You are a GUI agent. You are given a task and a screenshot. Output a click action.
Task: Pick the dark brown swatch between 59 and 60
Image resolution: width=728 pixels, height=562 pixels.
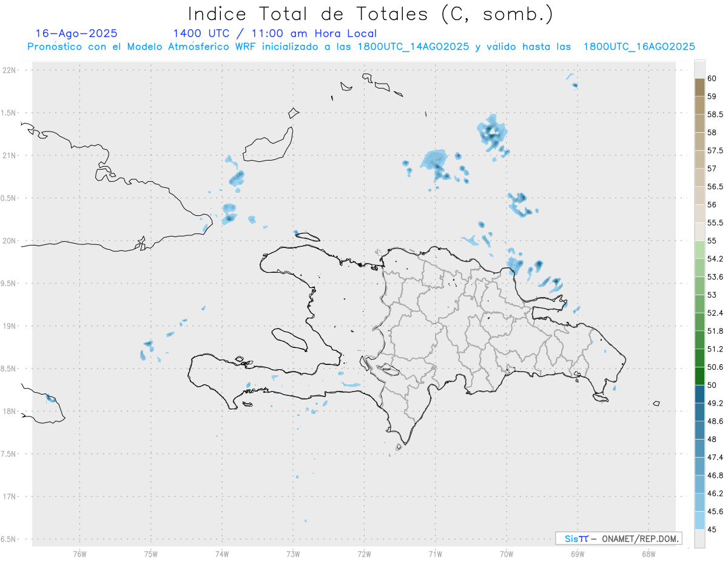(x=699, y=87)
